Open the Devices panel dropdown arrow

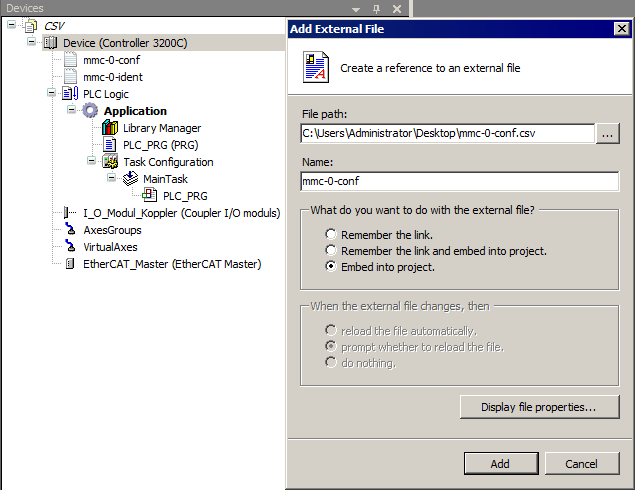356,9
